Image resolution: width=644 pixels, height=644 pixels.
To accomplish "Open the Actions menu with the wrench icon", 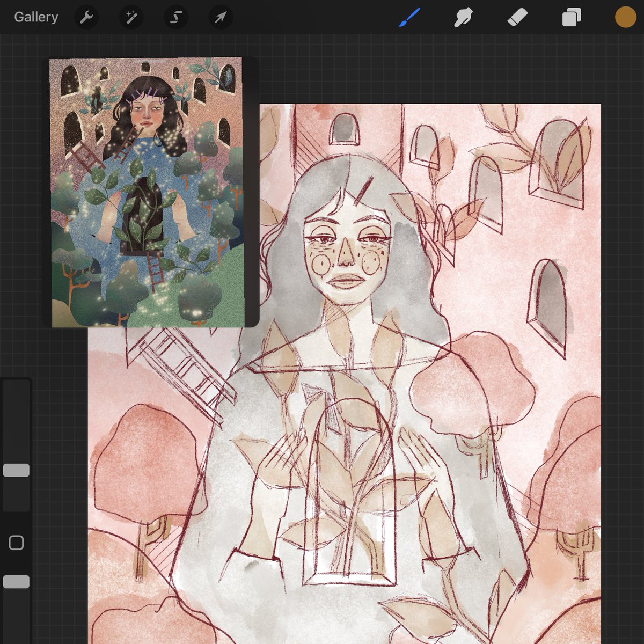I will [86, 17].
